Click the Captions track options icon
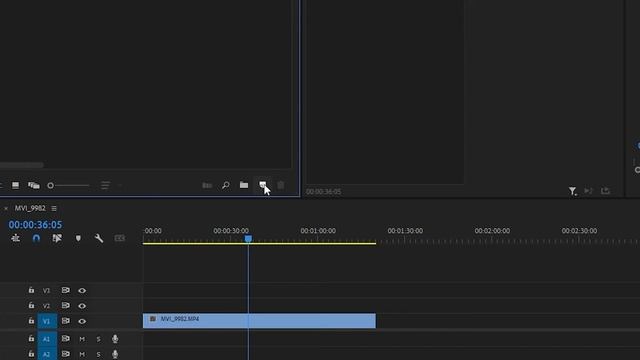 tap(120, 238)
